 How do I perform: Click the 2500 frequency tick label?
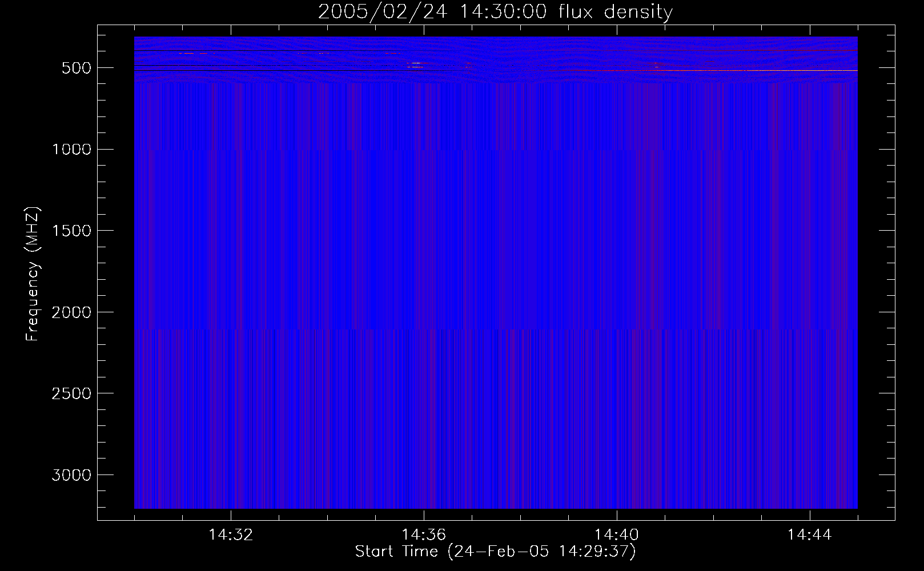pyautogui.click(x=71, y=393)
